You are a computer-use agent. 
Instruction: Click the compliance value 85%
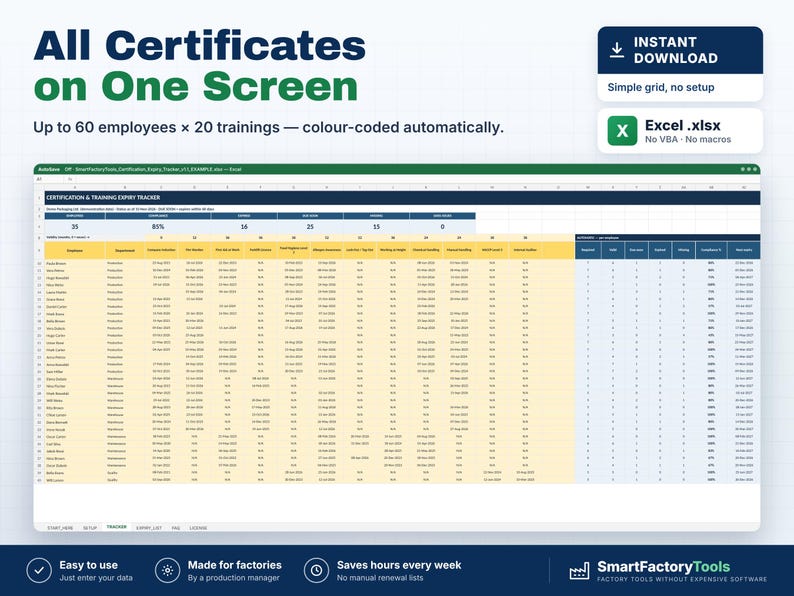coord(158,227)
